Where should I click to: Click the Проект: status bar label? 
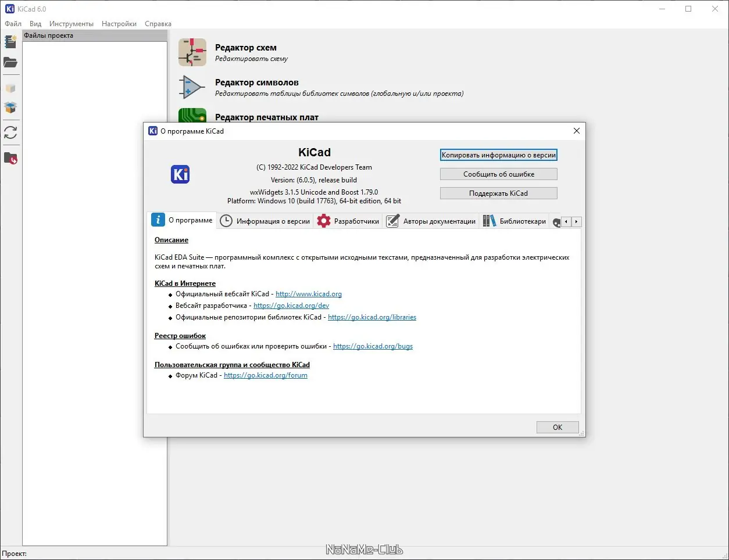point(15,554)
